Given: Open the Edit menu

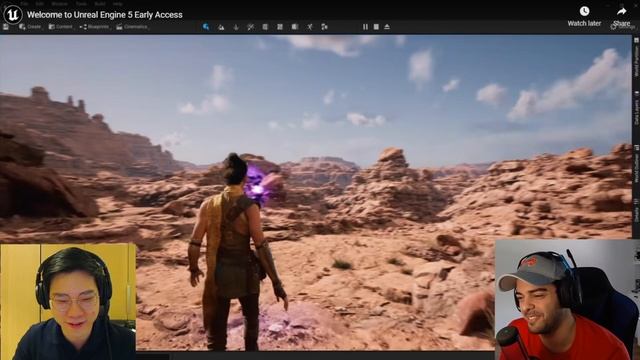Looking at the screenshot, I should 39,4.
